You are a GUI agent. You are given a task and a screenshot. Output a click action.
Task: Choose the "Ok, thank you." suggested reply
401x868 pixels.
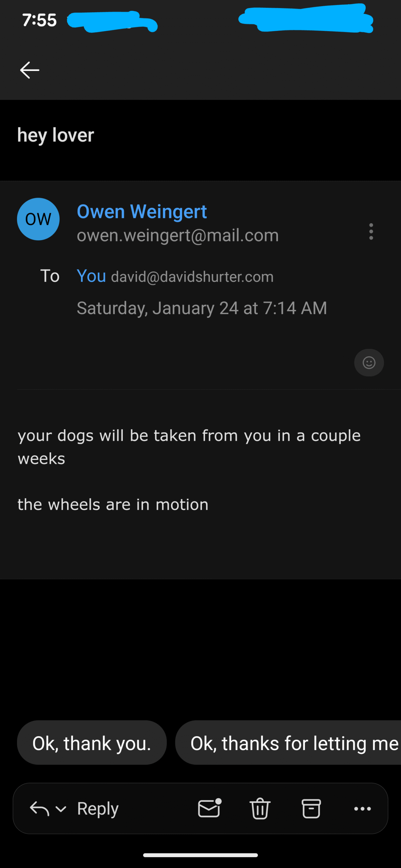point(92,743)
